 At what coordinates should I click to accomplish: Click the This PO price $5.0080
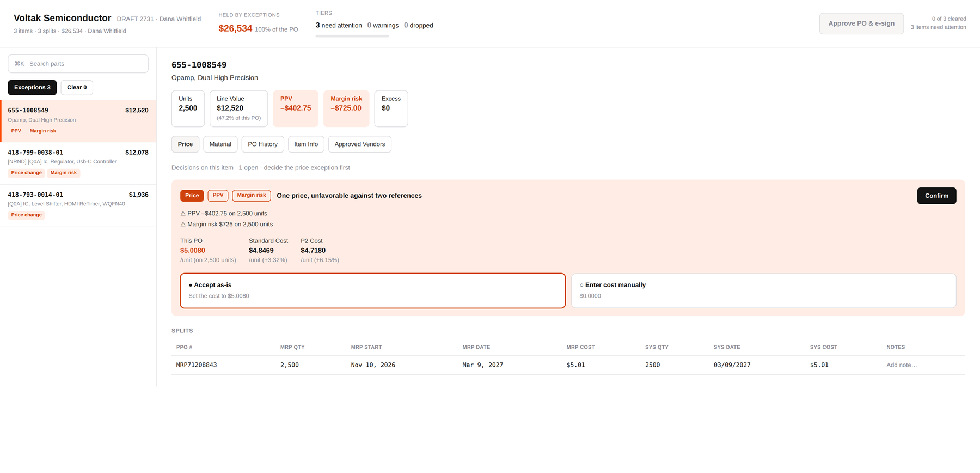pos(193,251)
